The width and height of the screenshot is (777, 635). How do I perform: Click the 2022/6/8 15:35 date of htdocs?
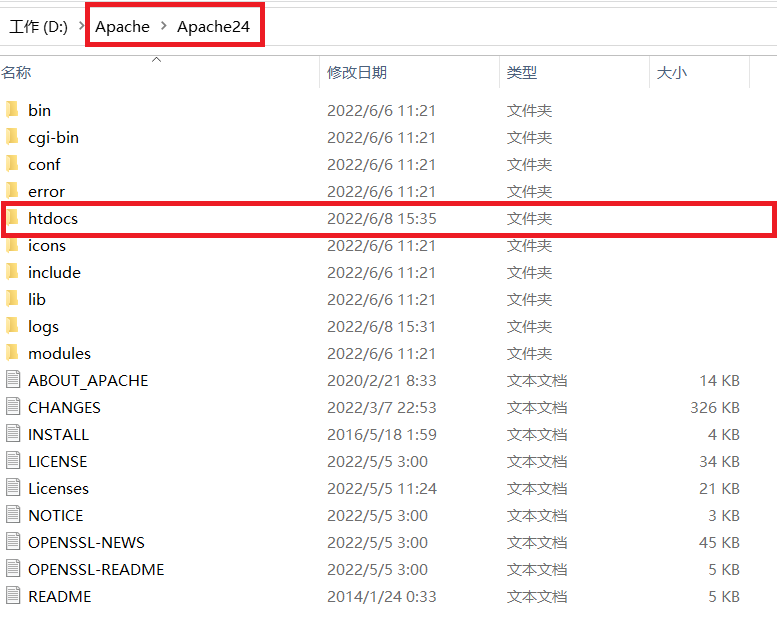click(x=382, y=218)
